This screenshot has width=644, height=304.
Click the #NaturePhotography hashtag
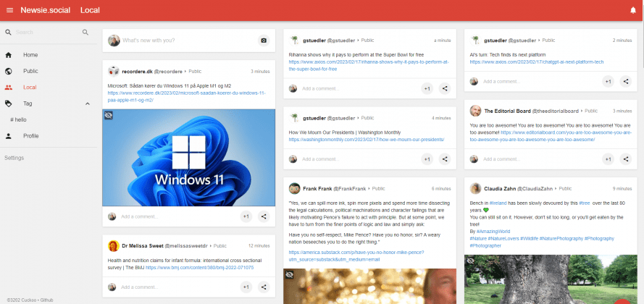[561, 238]
